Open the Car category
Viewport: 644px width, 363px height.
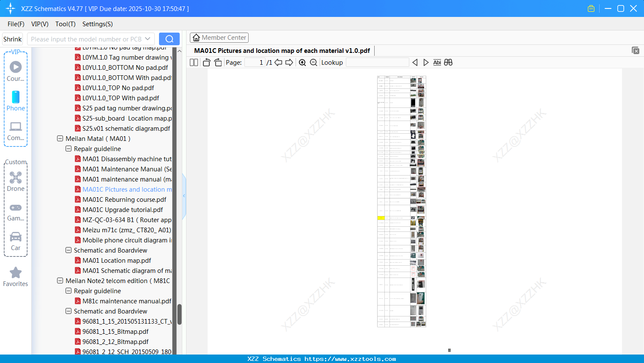pos(16,241)
